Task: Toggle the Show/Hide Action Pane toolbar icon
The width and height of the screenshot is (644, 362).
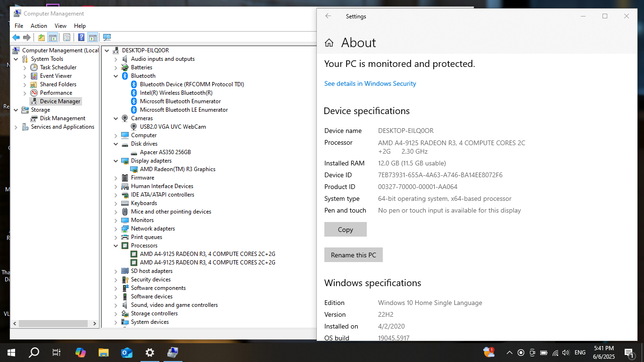Action: click(x=93, y=38)
